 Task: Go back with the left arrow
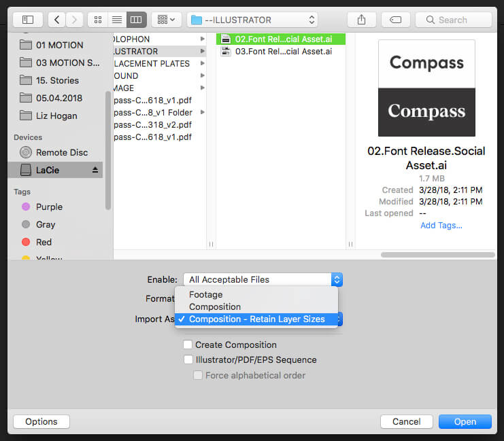[56, 20]
